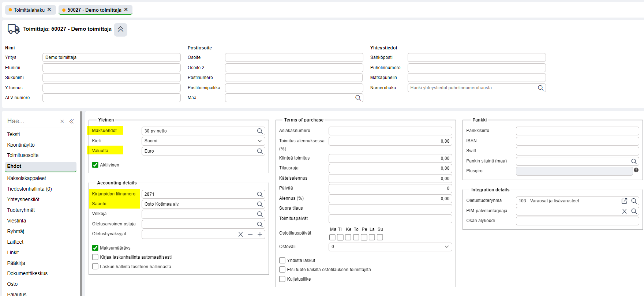Go to Toimitusosoite section
The height and width of the screenshot is (296, 644).
pos(23,155)
